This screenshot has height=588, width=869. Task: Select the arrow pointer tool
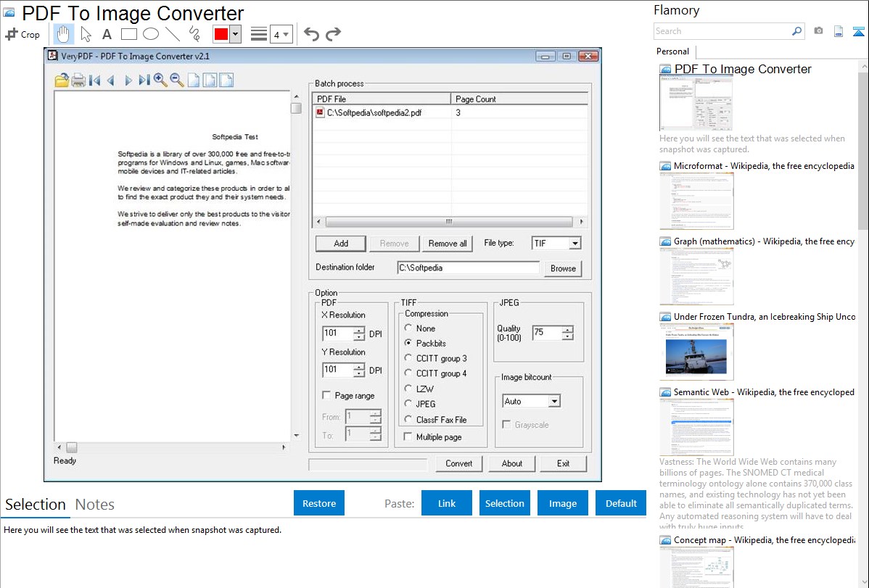(86, 34)
